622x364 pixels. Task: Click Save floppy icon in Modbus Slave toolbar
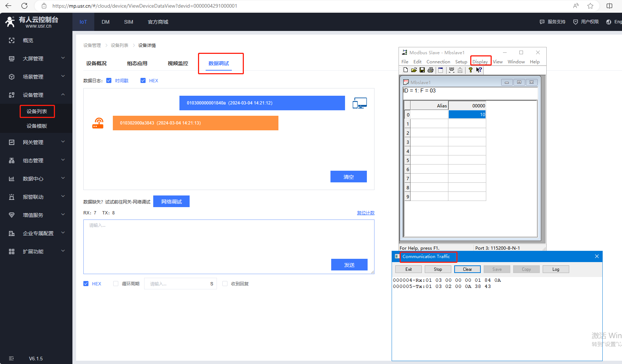pos(422,70)
